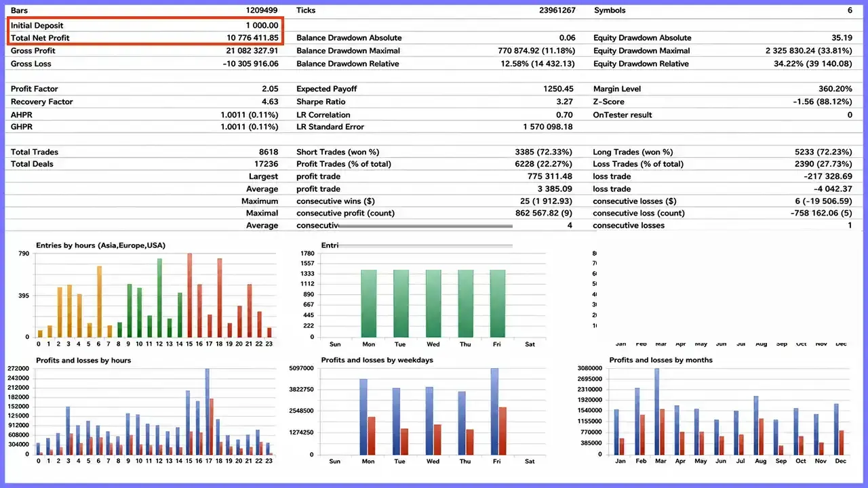The image size is (868, 488).
Task: Select consecutive profit value 862 567.82 (9)
Action: (544, 213)
